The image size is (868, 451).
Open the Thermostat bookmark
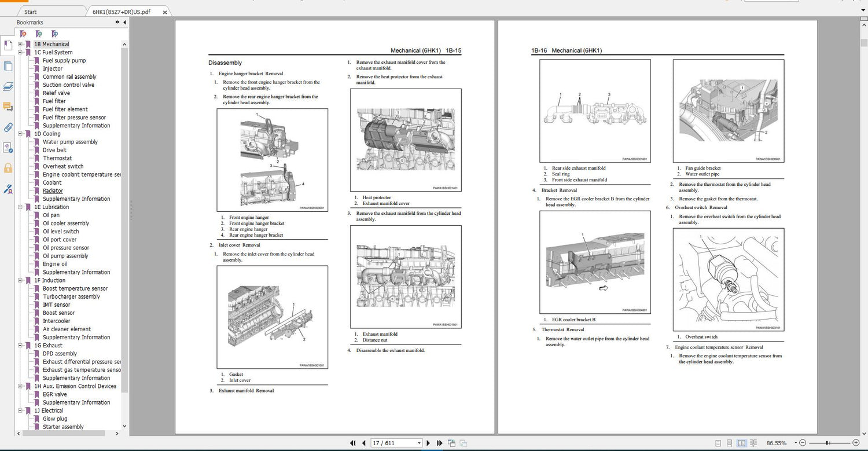click(57, 158)
